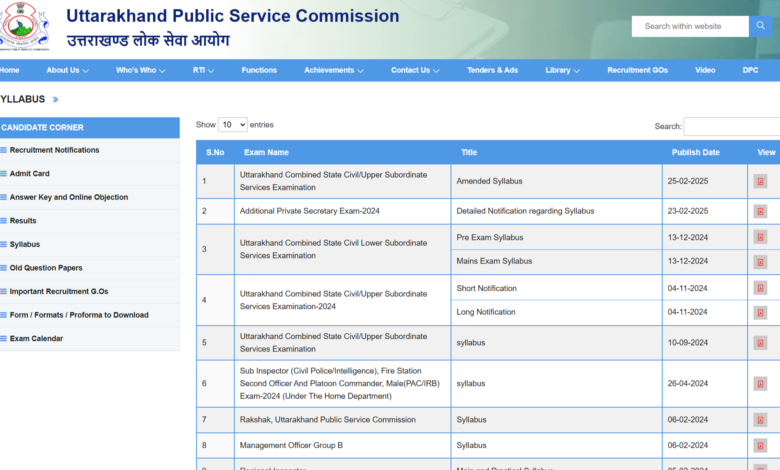Open the Recruitment GOs menu item

point(640,70)
